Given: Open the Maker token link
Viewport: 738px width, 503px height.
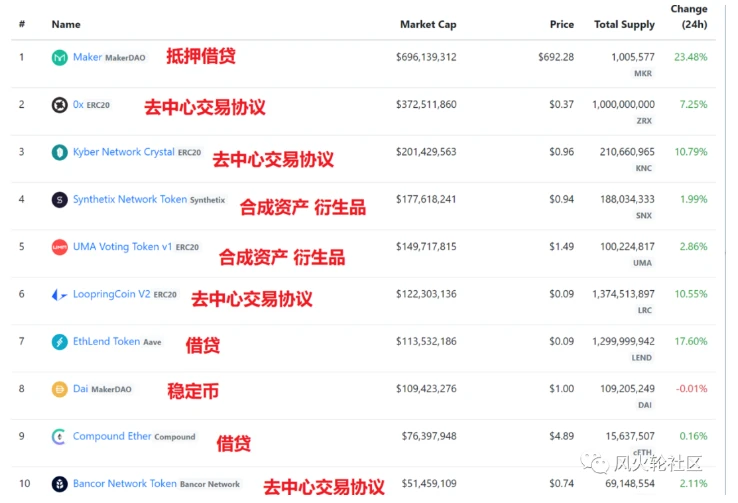Looking at the screenshot, I should (x=87, y=57).
